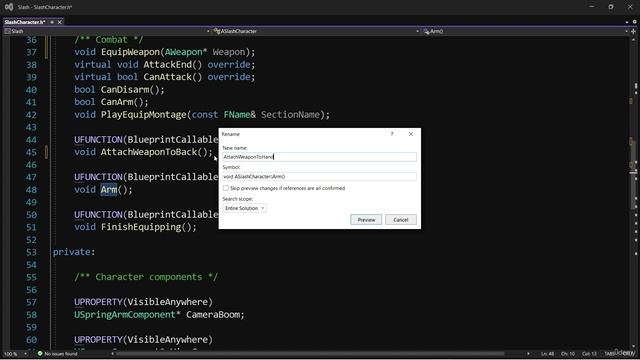Restore down the Visual Studio window
Viewport: 640px width, 360px height.
point(611,7)
